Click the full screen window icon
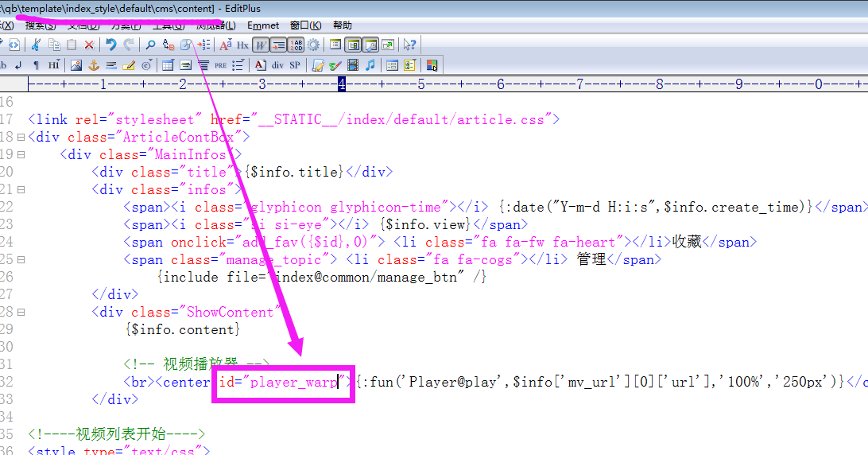Image resolution: width=868 pixels, height=455 pixels. 388,45
